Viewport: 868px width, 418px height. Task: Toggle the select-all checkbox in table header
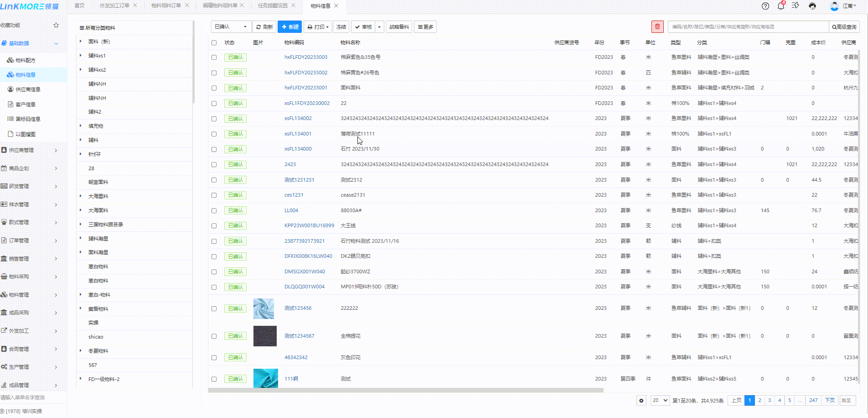click(214, 43)
